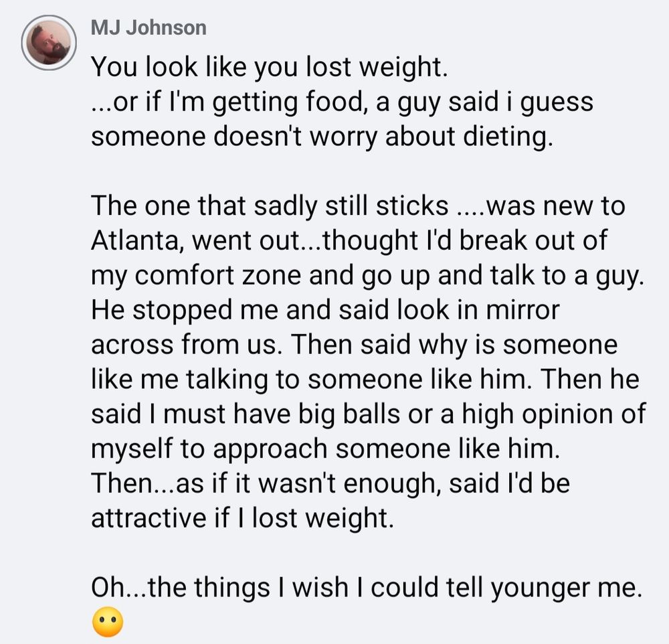This screenshot has height=644, width=669.
Task: Open MJ Johnson's profile picture
Action: click(x=49, y=43)
